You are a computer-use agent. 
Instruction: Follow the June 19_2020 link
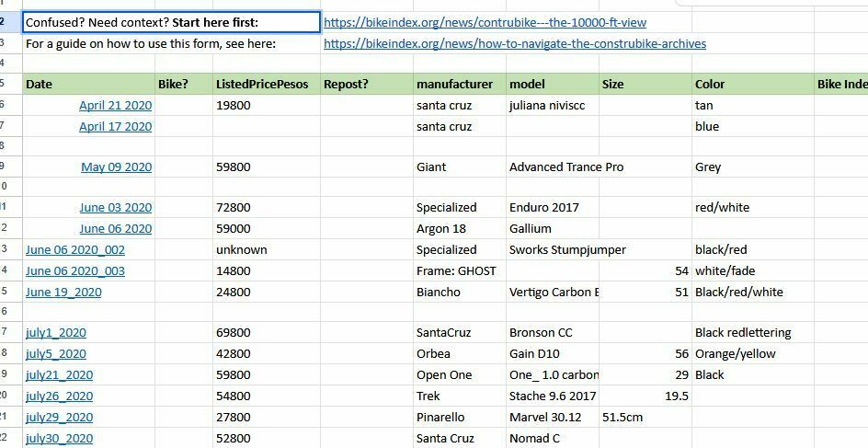coord(63,293)
